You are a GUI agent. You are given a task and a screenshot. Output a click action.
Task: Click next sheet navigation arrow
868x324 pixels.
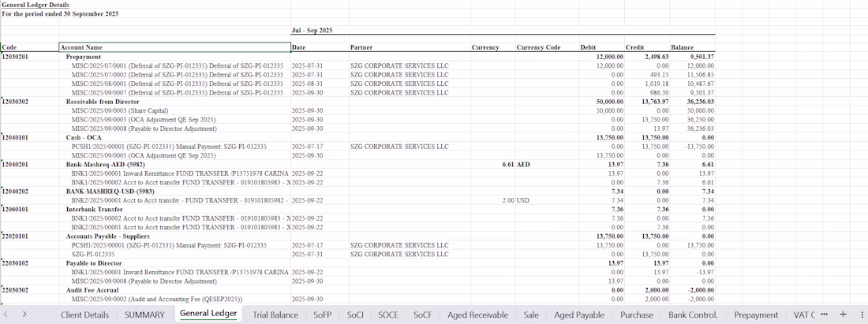tap(24, 315)
